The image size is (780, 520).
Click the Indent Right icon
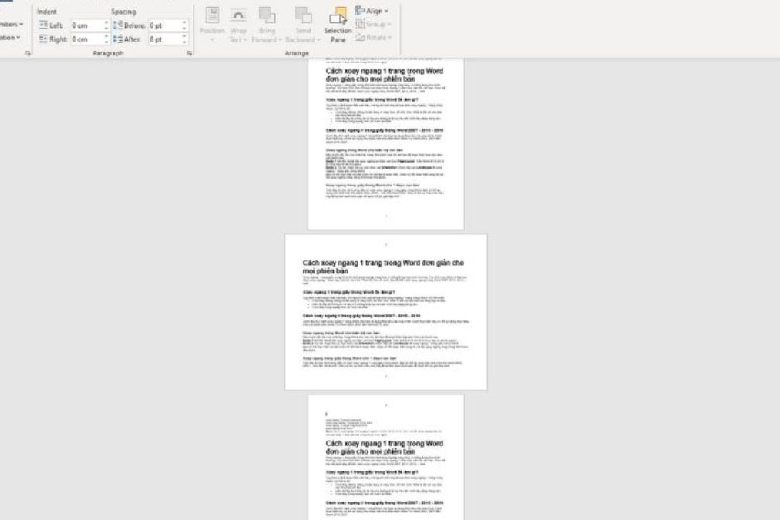tap(44, 39)
